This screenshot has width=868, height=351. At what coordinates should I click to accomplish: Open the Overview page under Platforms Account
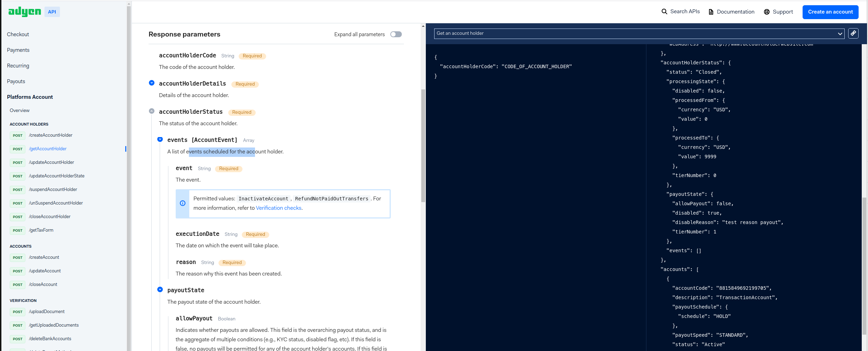click(19, 110)
